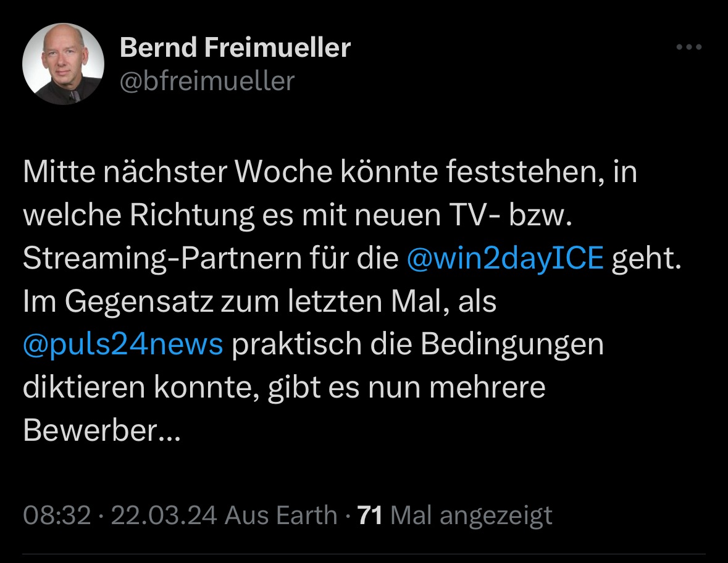This screenshot has width=728, height=563.
Task: Click the 08:32 timestamp
Action: coord(57,515)
